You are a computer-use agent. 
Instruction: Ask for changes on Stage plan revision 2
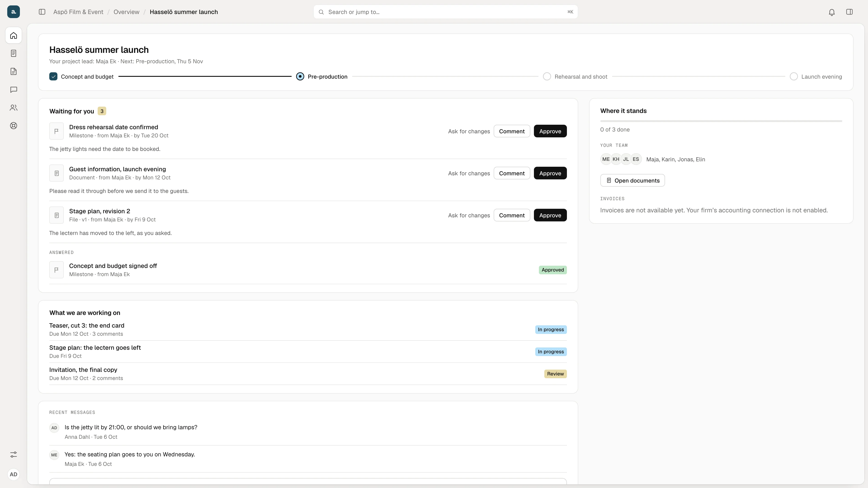click(469, 216)
